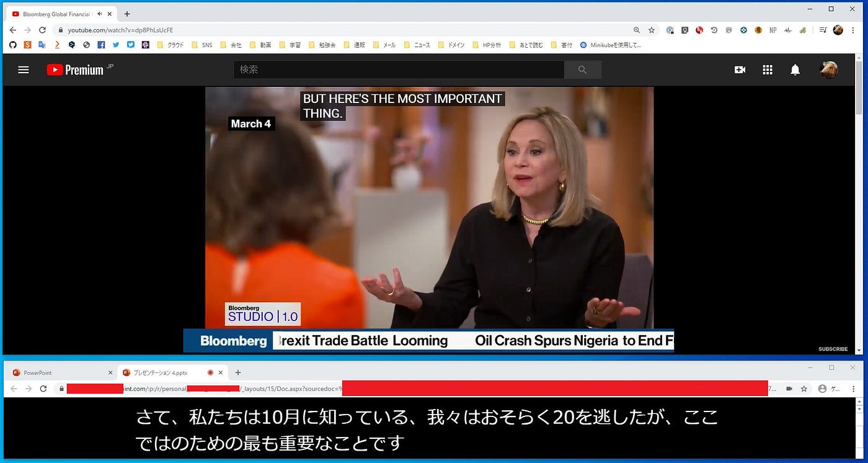This screenshot has height=463, width=868.
Task: Open the YouTube create video camera icon
Action: [x=740, y=70]
